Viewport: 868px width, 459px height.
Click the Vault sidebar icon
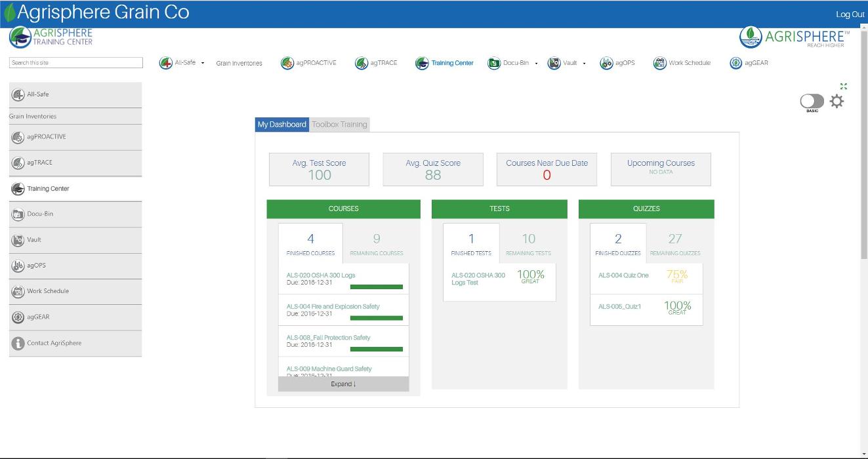click(x=18, y=240)
